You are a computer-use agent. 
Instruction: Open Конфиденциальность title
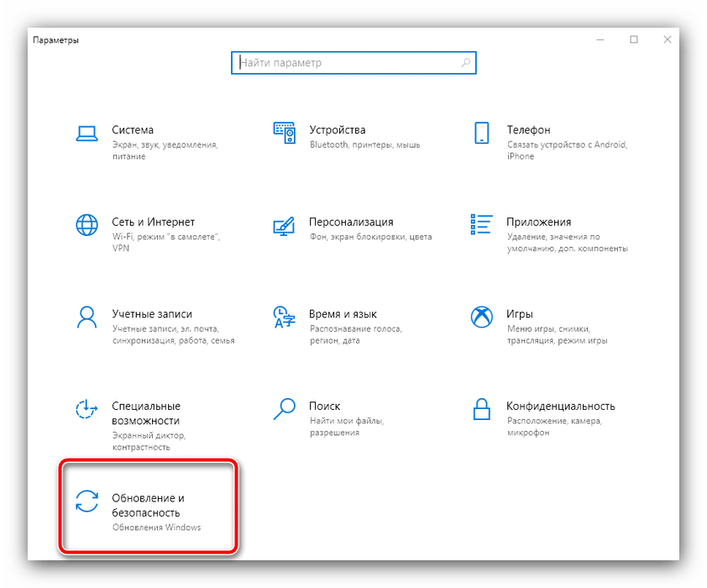[x=560, y=406]
